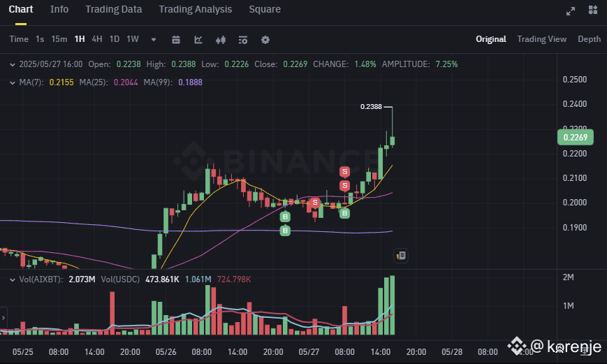This screenshot has height=364, width=607.
Task: Click the technical indicators icon
Action: tap(242, 40)
